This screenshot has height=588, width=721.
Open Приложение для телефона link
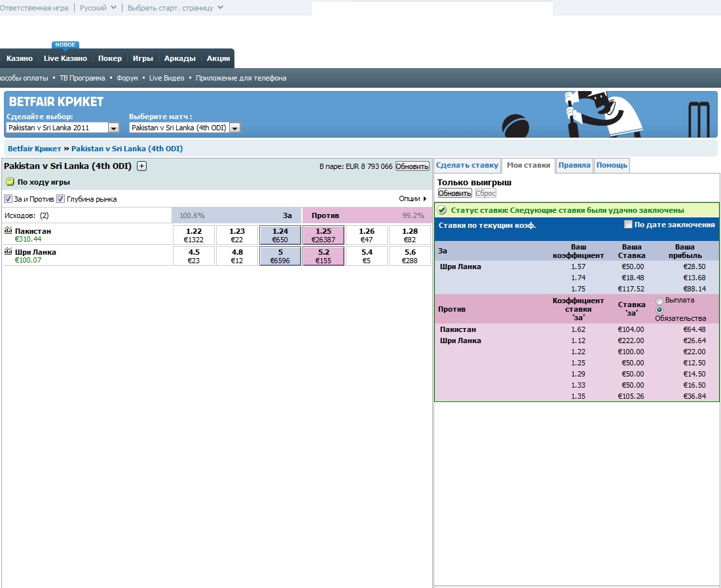(241, 78)
